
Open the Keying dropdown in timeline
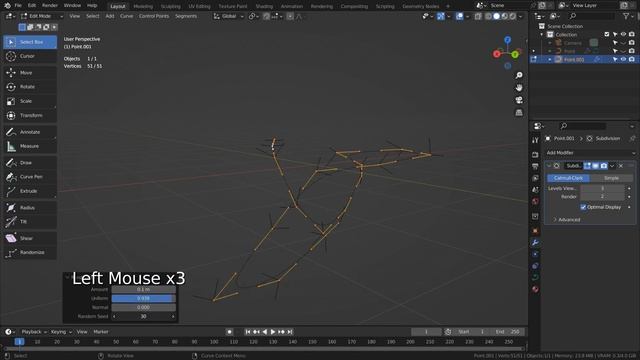click(60, 332)
